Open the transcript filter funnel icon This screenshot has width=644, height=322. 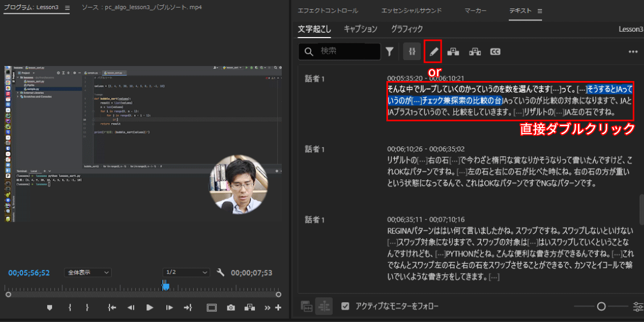[x=390, y=52]
